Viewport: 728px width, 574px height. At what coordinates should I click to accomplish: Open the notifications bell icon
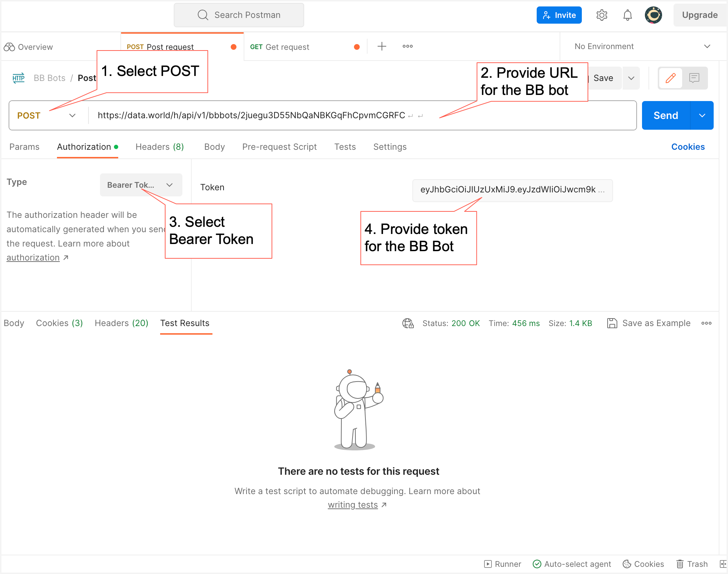[x=628, y=15]
